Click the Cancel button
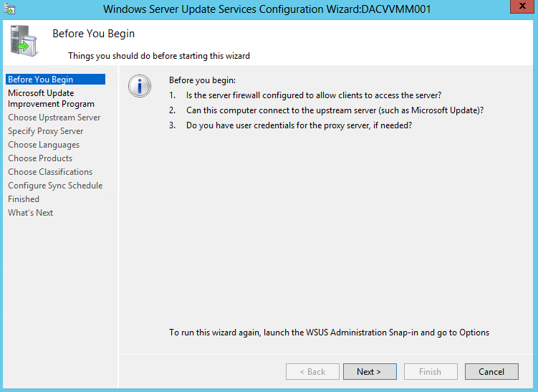This screenshot has width=538, height=392. (x=491, y=372)
